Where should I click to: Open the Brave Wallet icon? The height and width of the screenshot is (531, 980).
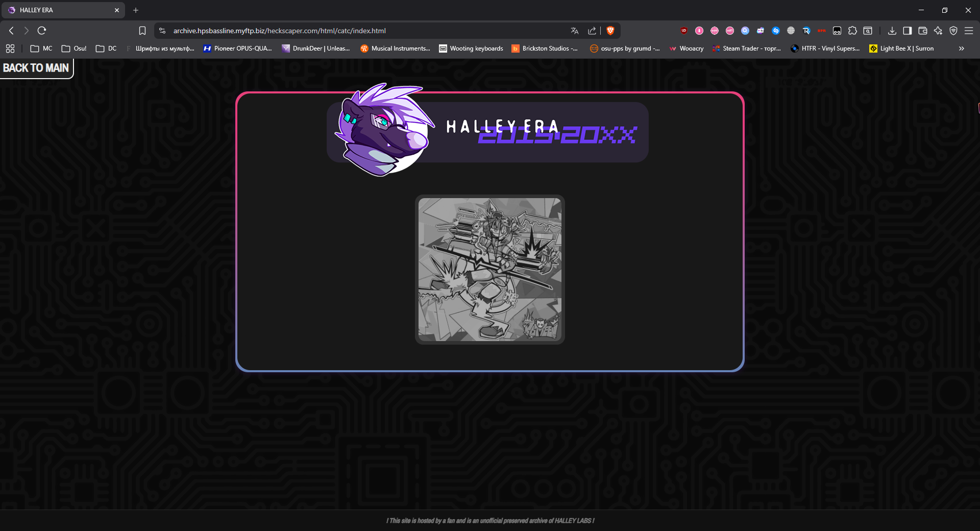coord(922,31)
